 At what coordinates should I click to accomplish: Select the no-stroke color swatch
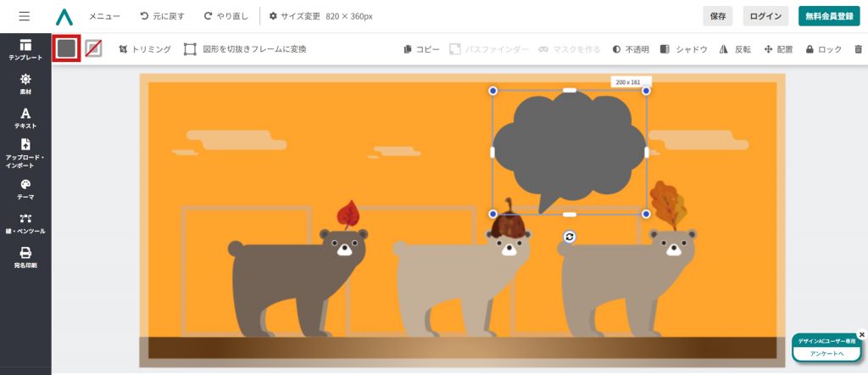coord(93,49)
